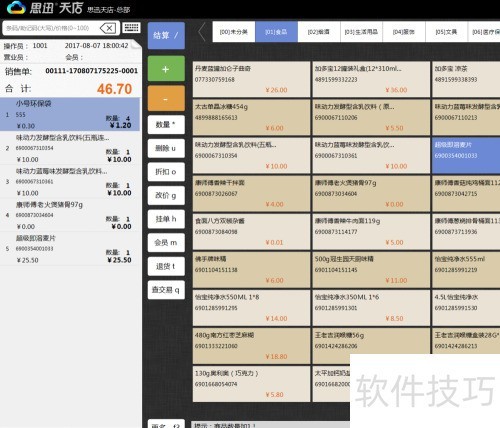Decrease quantity with orange minus button
This screenshot has height=428, width=500.
point(166,98)
